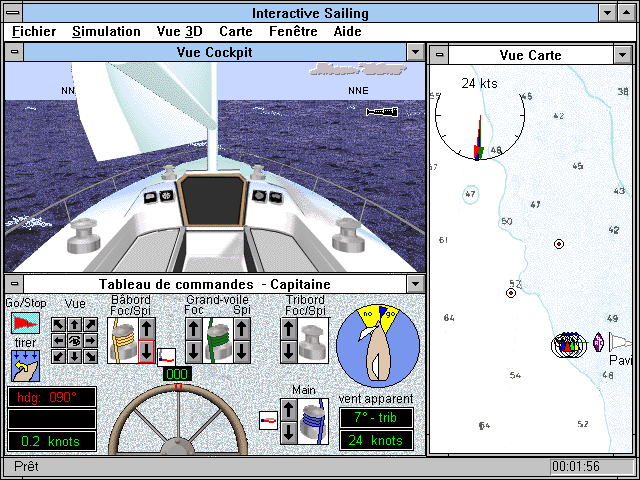Click the Main sheet up arrow
This screenshot has height=480, width=640.
(x=289, y=410)
